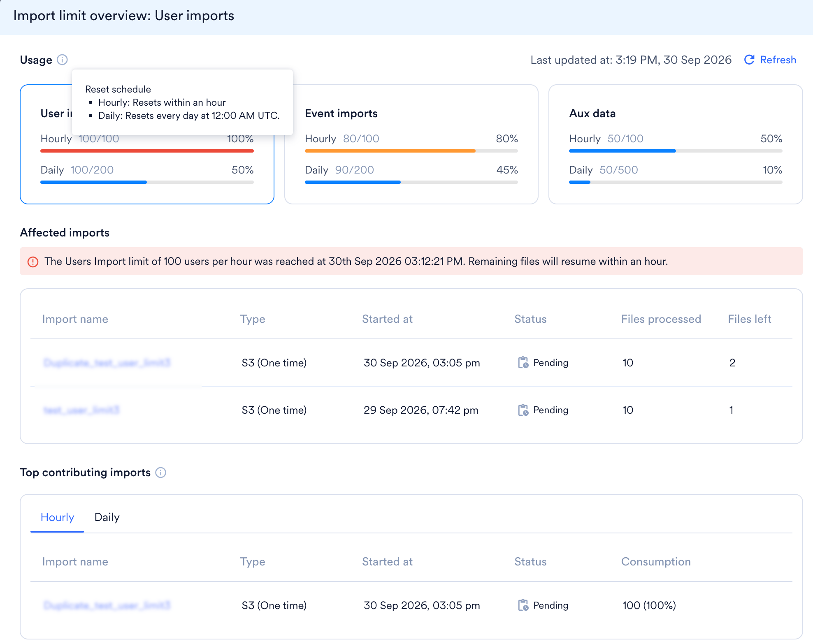The height and width of the screenshot is (644, 813).
Task: Click the 'Consumption' column header
Action: 656,562
